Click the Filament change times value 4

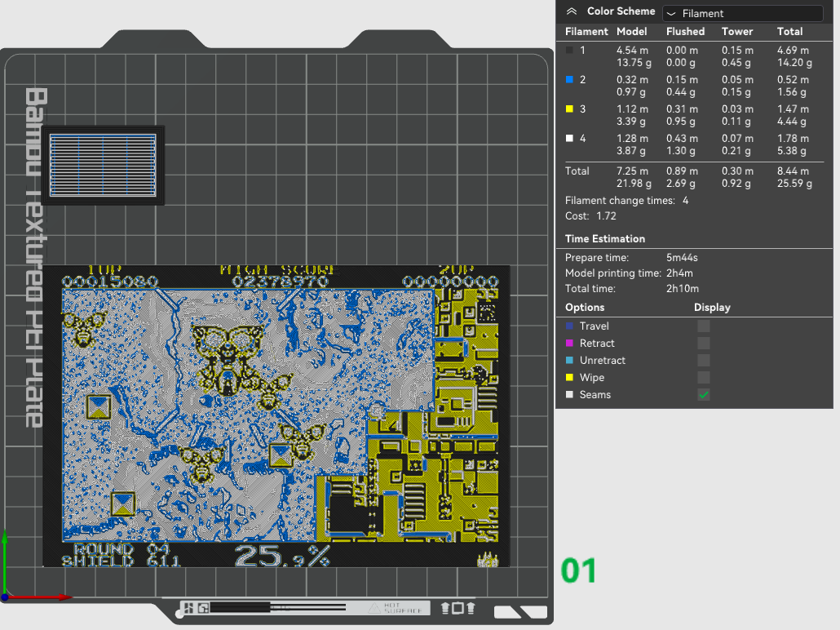tap(685, 201)
